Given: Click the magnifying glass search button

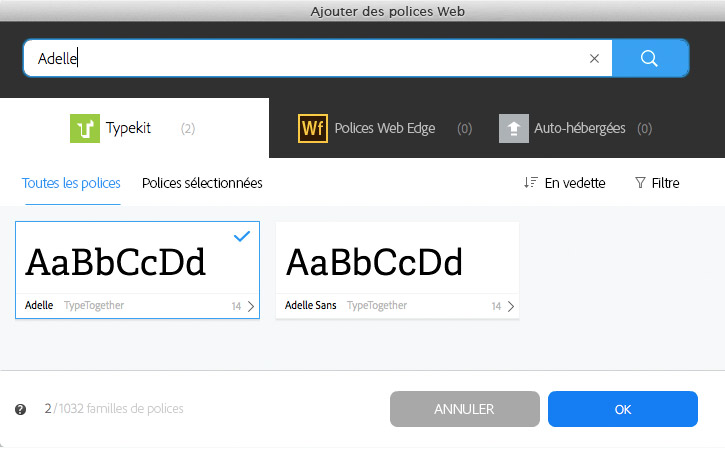Looking at the screenshot, I should pos(650,58).
